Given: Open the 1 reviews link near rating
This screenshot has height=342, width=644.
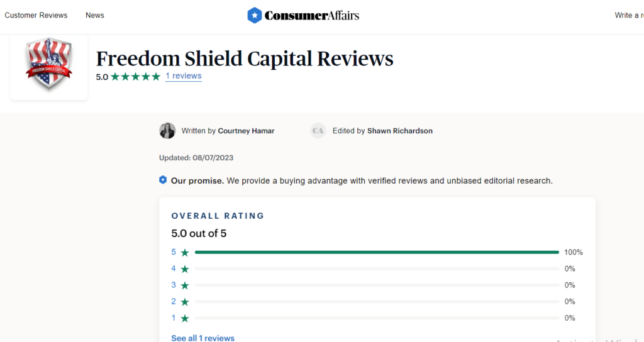Looking at the screenshot, I should 183,76.
